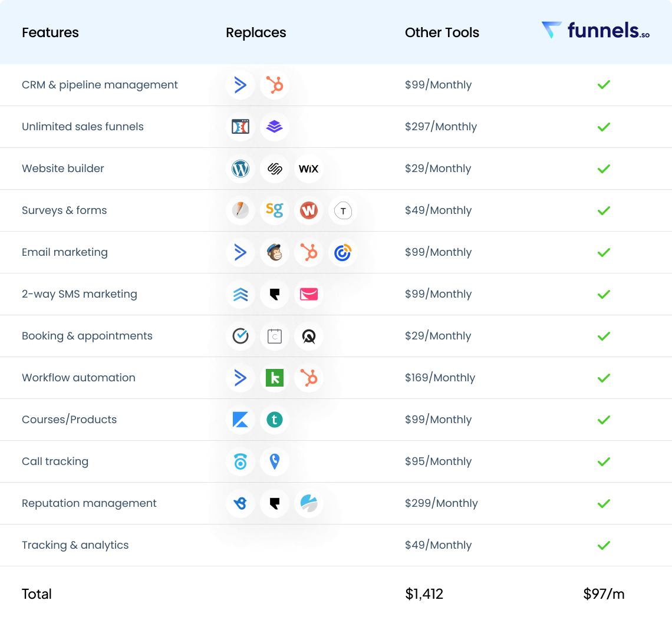Screen dimensions: 672x620
Task: Toggle the checkmark for Website builder
Action: [x=604, y=169]
